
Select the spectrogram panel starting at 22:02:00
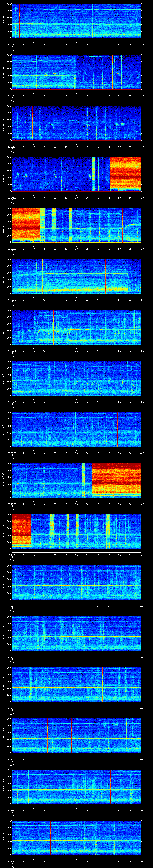point(76,72)
